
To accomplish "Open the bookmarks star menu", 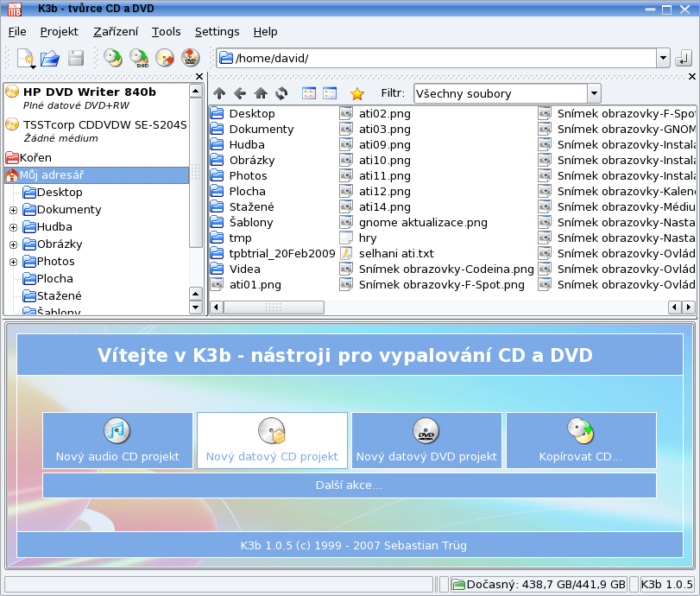I will click(x=357, y=93).
